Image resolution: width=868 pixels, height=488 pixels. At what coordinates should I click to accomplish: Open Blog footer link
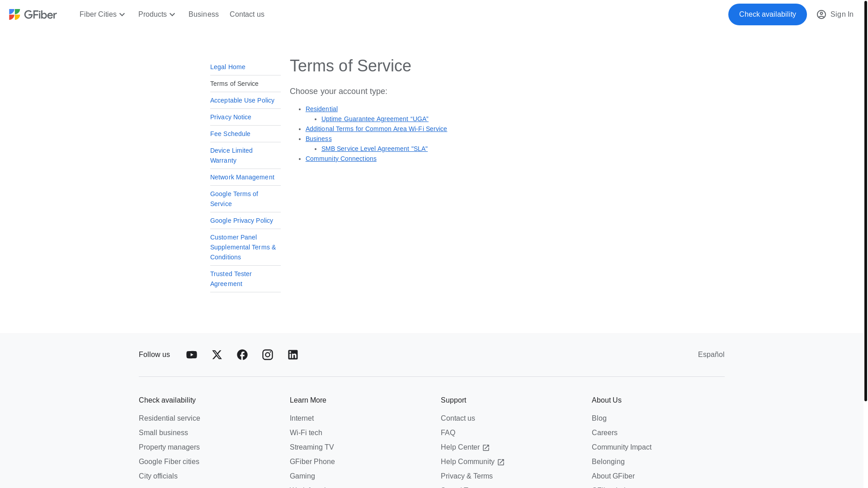[x=599, y=418]
